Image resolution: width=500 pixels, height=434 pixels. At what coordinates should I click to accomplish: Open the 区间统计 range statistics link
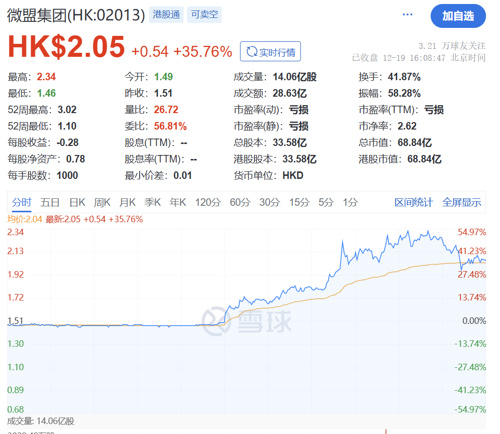[x=413, y=202]
